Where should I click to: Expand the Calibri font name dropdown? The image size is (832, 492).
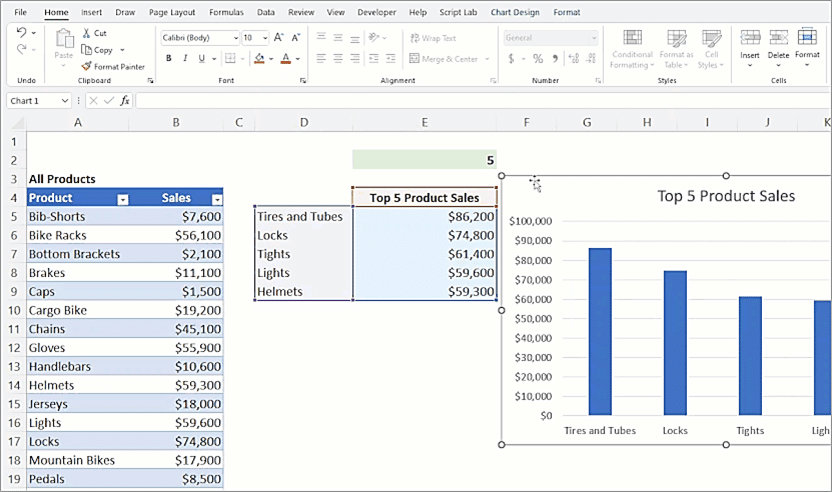234,38
